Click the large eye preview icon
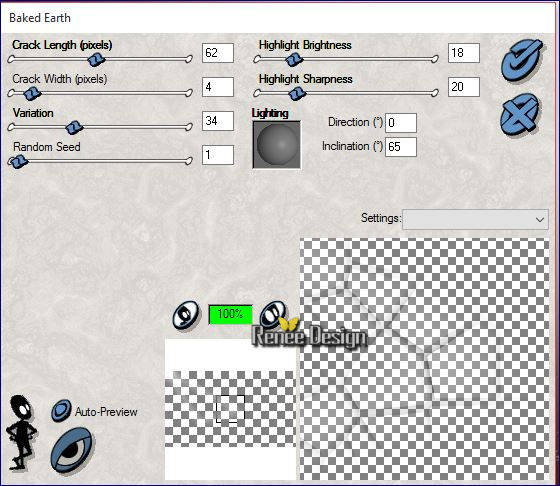This screenshot has width=560, height=486. tap(71, 450)
